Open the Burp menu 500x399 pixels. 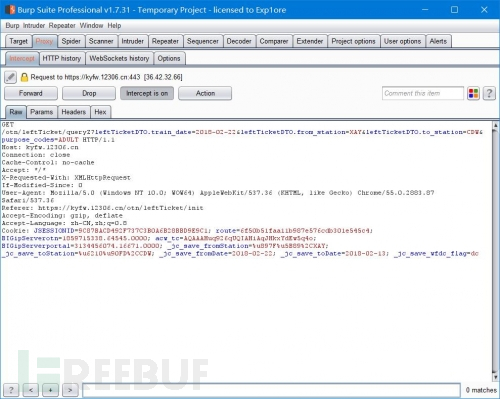[12, 26]
